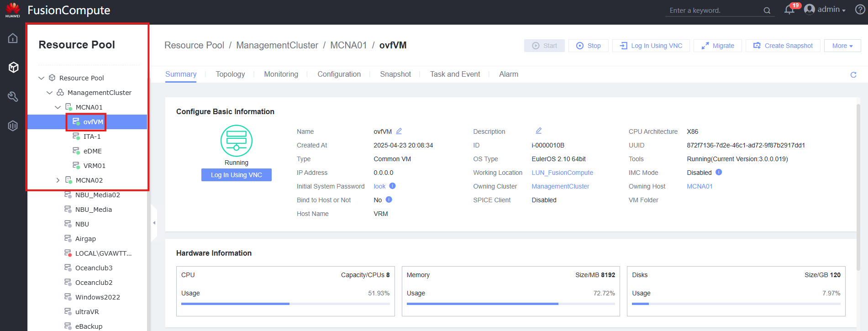Switch to the Snapshot tab
This screenshot has width=868, height=331.
pyautogui.click(x=395, y=74)
